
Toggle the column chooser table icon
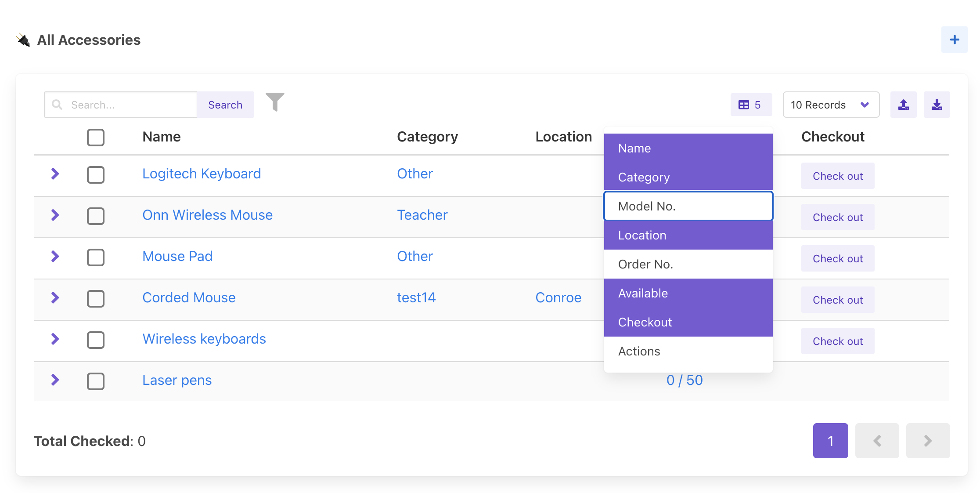[751, 105]
